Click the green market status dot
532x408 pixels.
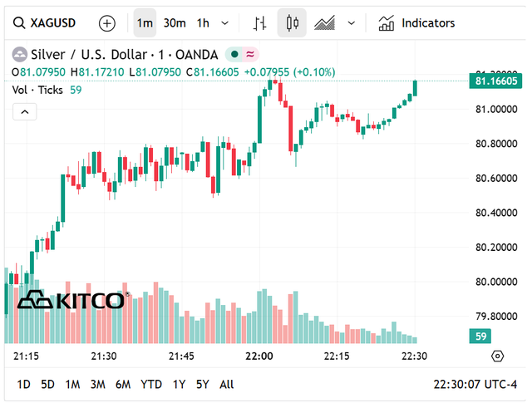pos(234,54)
